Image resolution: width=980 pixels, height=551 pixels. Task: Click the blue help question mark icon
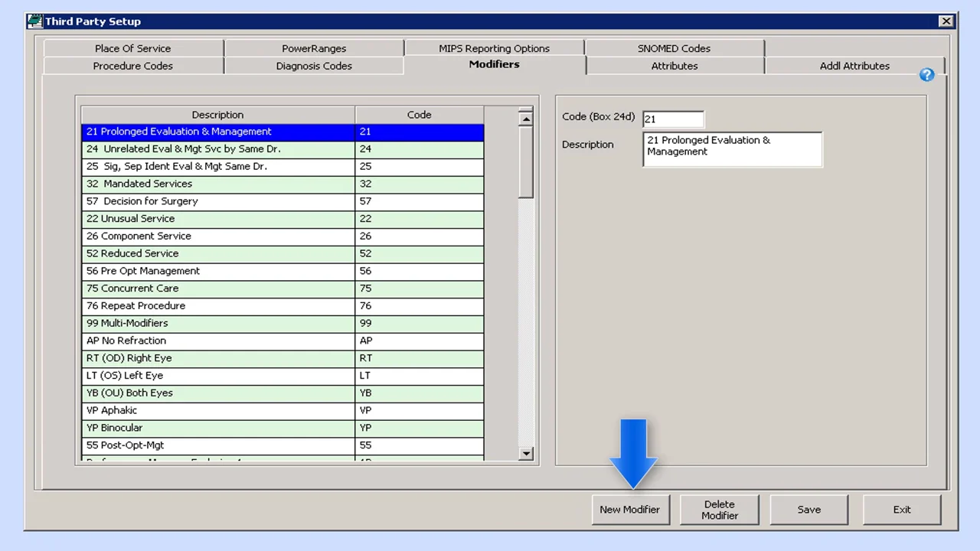(926, 75)
